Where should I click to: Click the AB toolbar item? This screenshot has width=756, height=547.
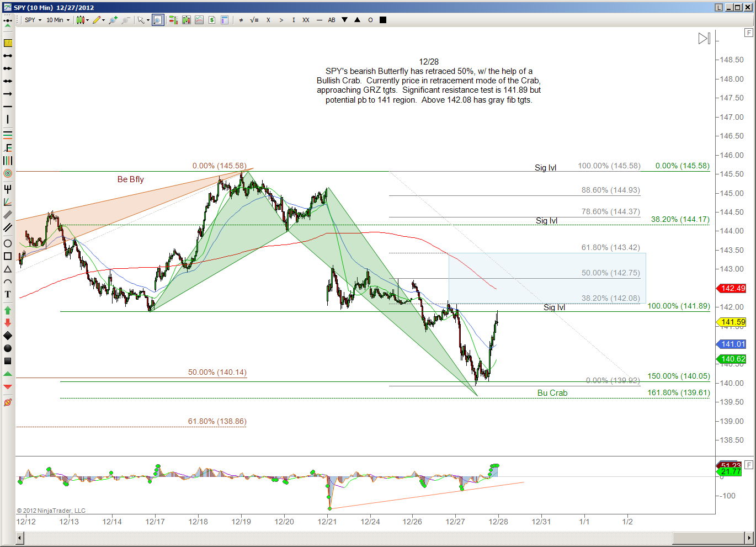[332, 20]
